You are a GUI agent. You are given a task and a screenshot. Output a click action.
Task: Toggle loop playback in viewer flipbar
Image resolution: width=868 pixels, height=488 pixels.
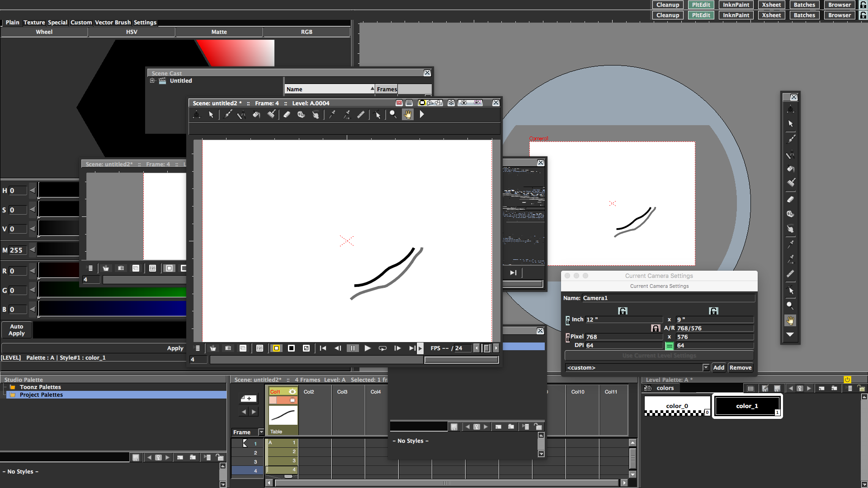pyautogui.click(x=382, y=348)
